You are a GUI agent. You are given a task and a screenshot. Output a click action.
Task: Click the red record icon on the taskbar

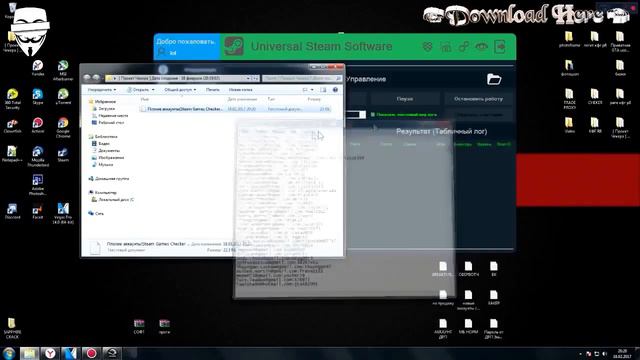[x=91, y=353]
